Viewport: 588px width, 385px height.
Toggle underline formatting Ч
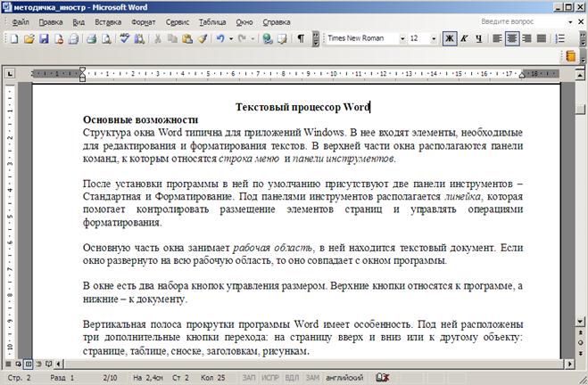479,38
